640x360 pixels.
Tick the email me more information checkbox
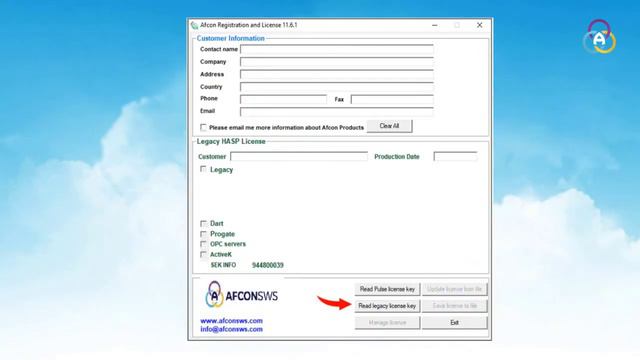pos(203,127)
